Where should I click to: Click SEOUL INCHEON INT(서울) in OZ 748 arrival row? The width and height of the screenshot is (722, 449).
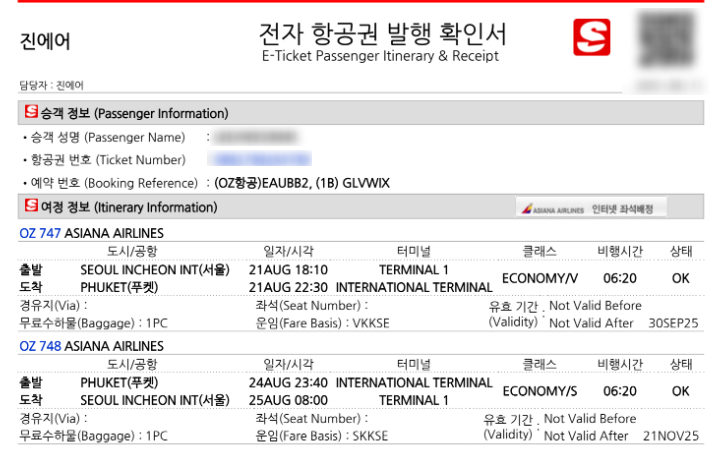pyautogui.click(x=155, y=400)
